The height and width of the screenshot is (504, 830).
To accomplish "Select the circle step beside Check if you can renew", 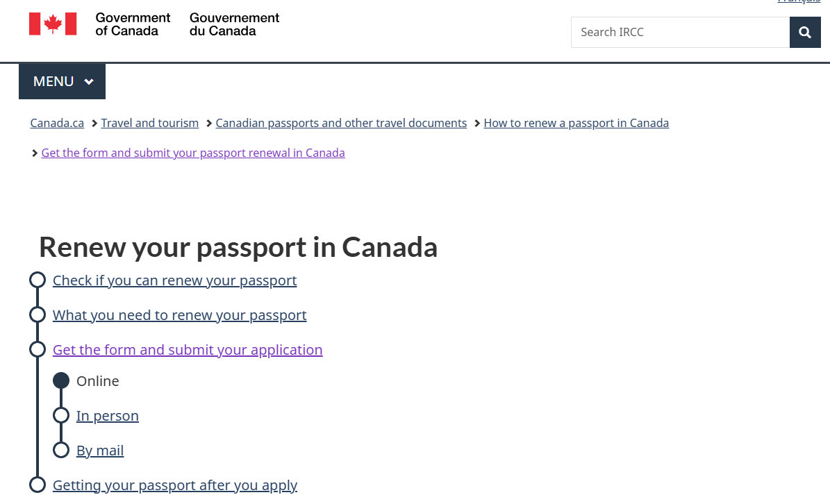I will [38, 280].
